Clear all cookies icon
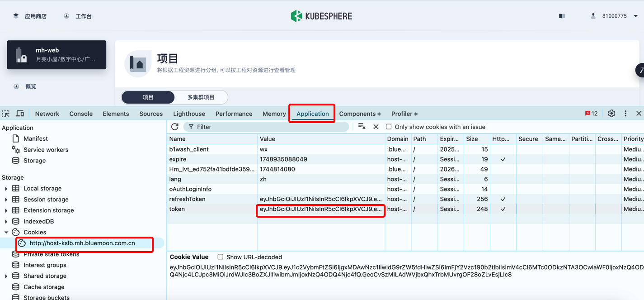Image resolution: width=644 pixels, height=300 pixels. (362, 126)
